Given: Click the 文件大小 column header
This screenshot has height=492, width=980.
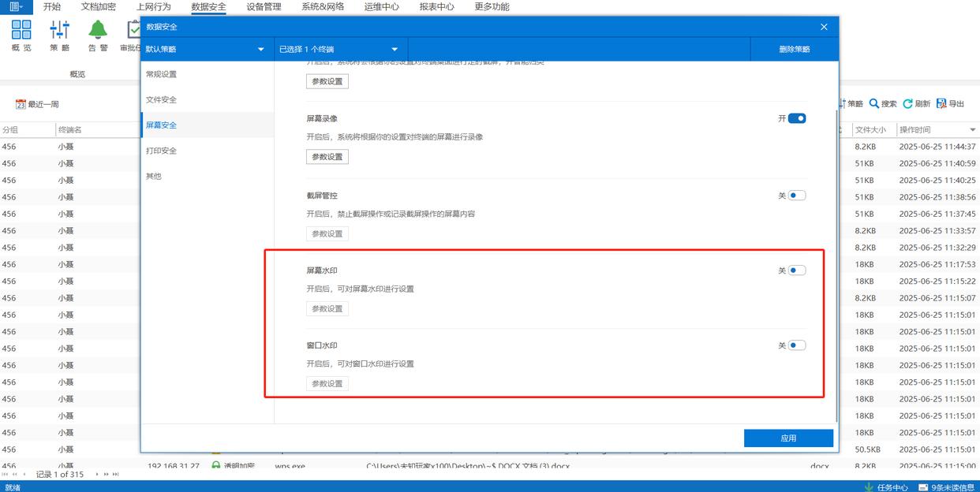Looking at the screenshot, I should (x=873, y=130).
